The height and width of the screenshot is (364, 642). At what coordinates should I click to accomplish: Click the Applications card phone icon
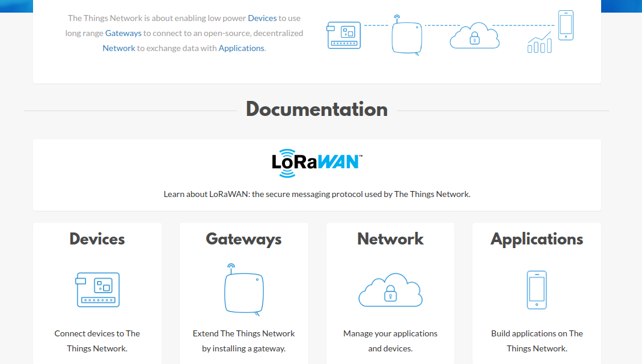point(537,290)
